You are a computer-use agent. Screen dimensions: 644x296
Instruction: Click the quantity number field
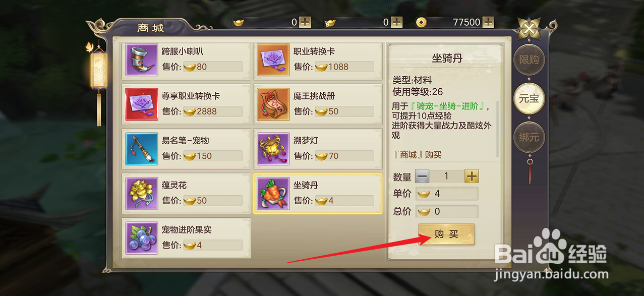tap(447, 176)
